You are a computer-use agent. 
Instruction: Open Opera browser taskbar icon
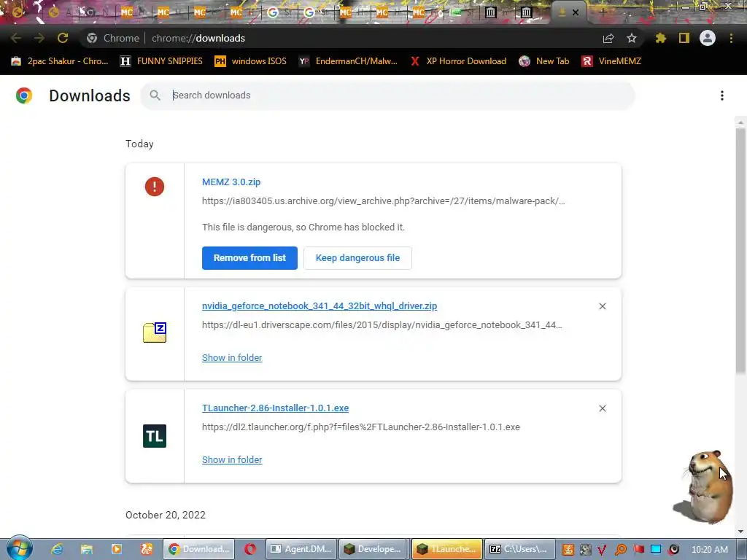(x=250, y=549)
